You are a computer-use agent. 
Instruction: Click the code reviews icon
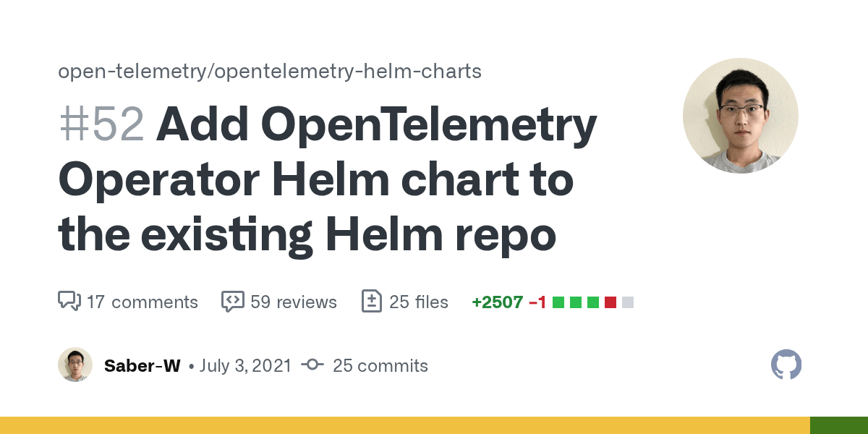232,302
